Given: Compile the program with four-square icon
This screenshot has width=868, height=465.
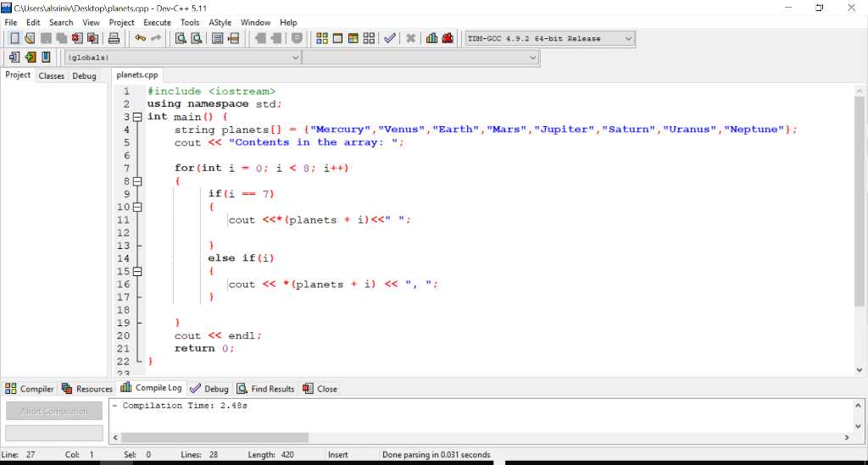Looking at the screenshot, I should [321, 38].
